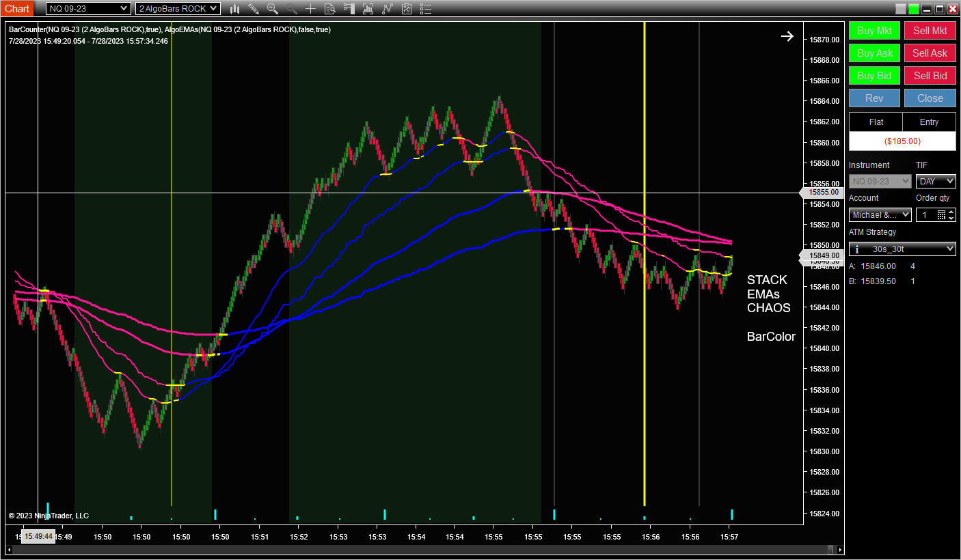Click the green interval link square
Screen dimensions: 961x560
tap(914, 9)
